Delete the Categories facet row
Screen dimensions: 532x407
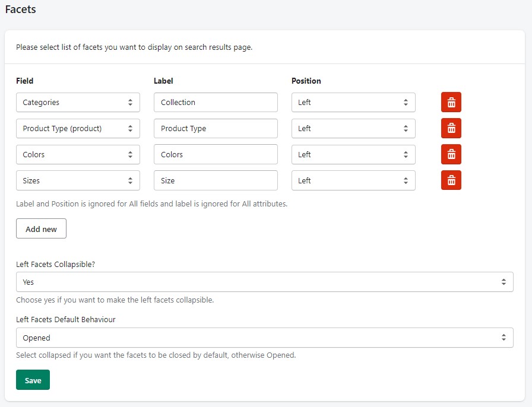[x=451, y=102]
